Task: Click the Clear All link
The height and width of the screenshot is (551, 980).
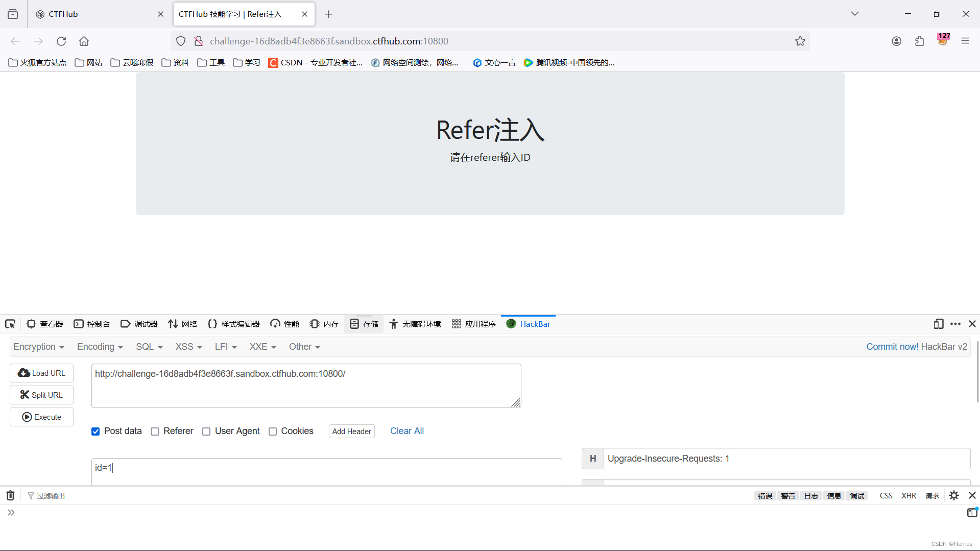Action: pos(407,431)
